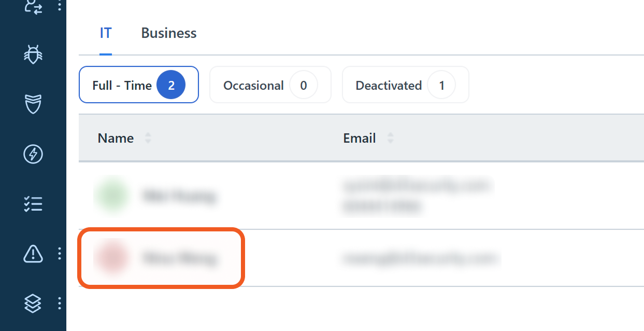Select the checklist icon in sidebar
The width and height of the screenshot is (644, 331).
click(33, 204)
